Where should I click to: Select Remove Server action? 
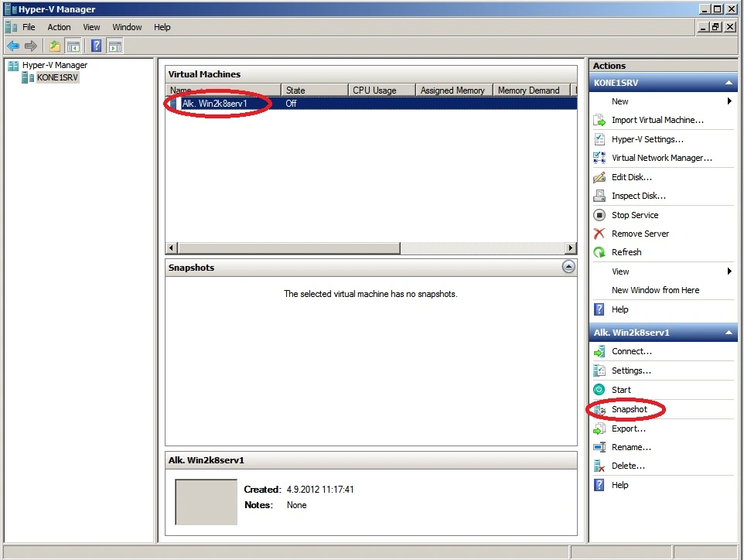pyautogui.click(x=640, y=234)
